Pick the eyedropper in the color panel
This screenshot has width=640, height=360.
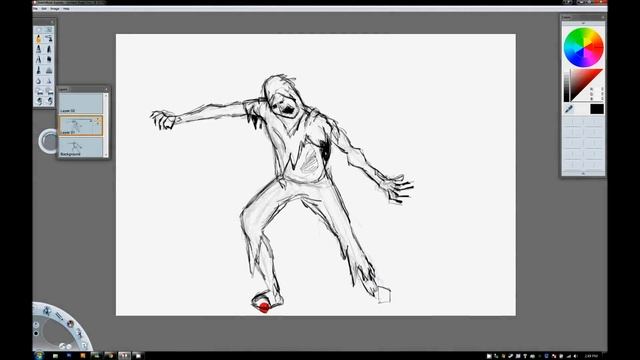point(569,109)
